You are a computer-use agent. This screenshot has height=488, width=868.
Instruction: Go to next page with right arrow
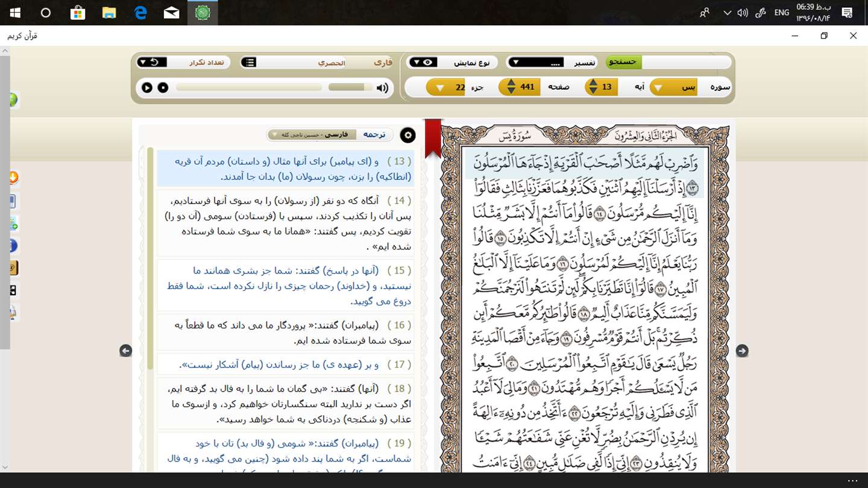[742, 351]
